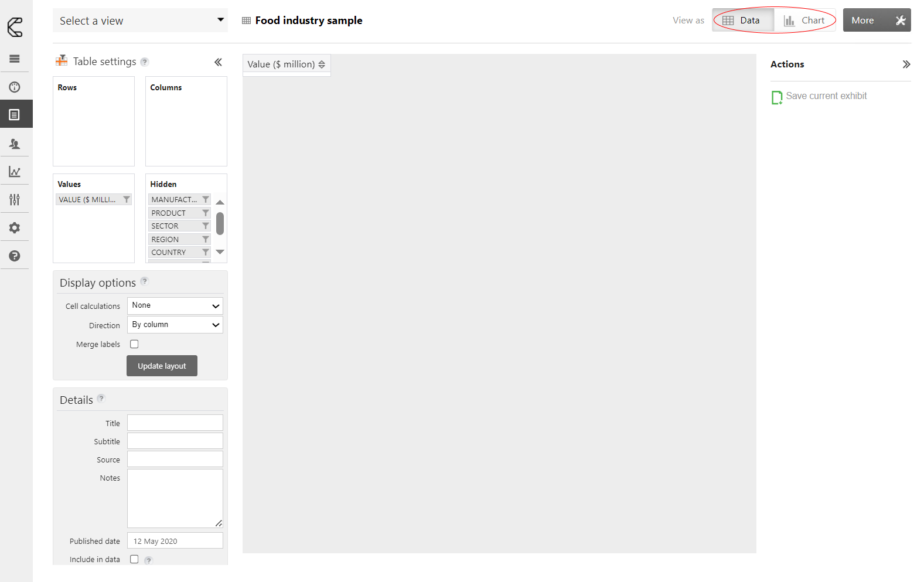
Task: Tick the Include in data checkbox
Action: (x=134, y=559)
